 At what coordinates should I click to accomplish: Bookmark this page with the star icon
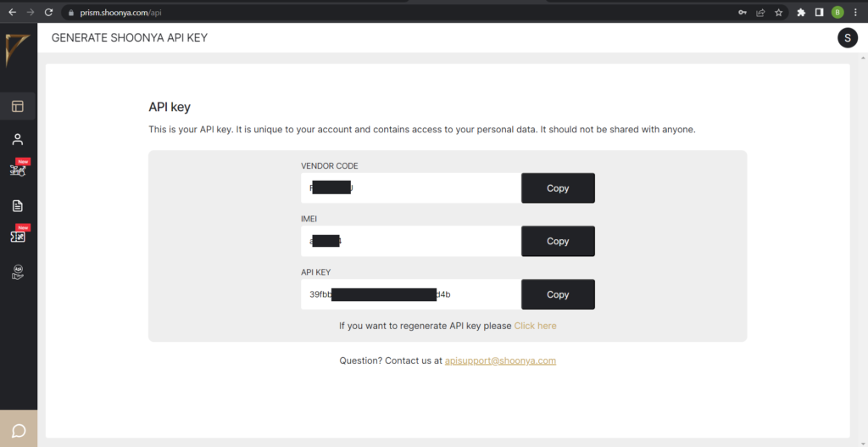coord(778,13)
